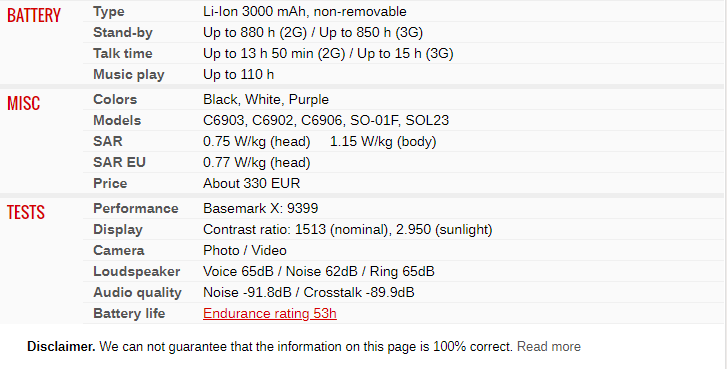Click the About 330 EUR price value

(x=251, y=183)
